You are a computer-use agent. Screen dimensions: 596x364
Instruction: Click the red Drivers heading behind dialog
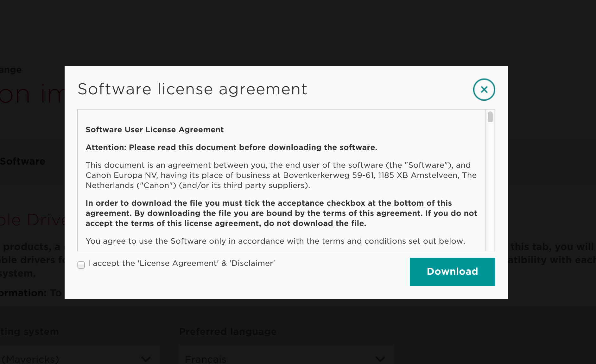32,220
